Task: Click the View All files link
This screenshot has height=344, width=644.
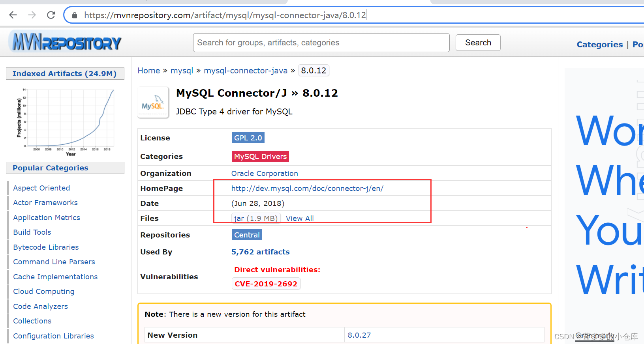Action: 300,218
